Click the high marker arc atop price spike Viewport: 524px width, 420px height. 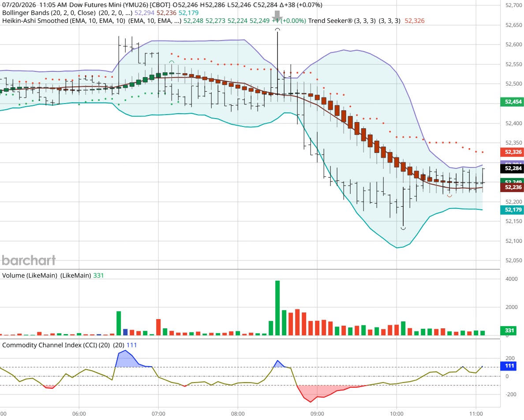coord(277,30)
